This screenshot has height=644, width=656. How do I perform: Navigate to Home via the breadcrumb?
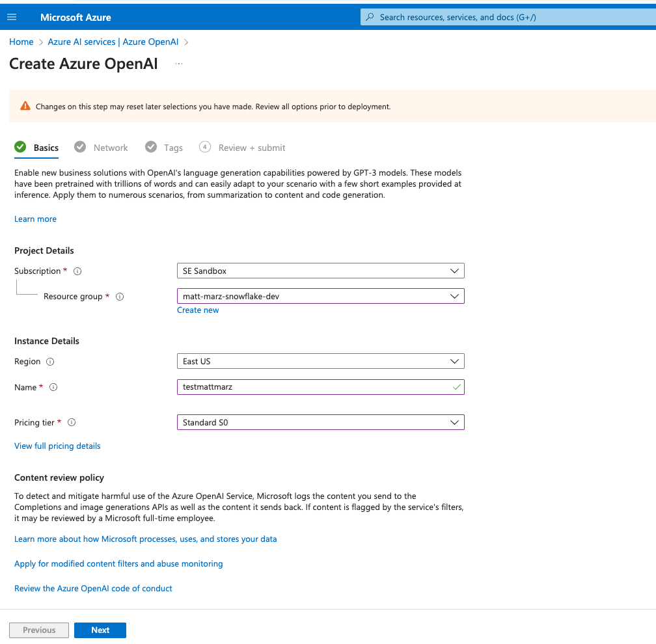[21, 41]
